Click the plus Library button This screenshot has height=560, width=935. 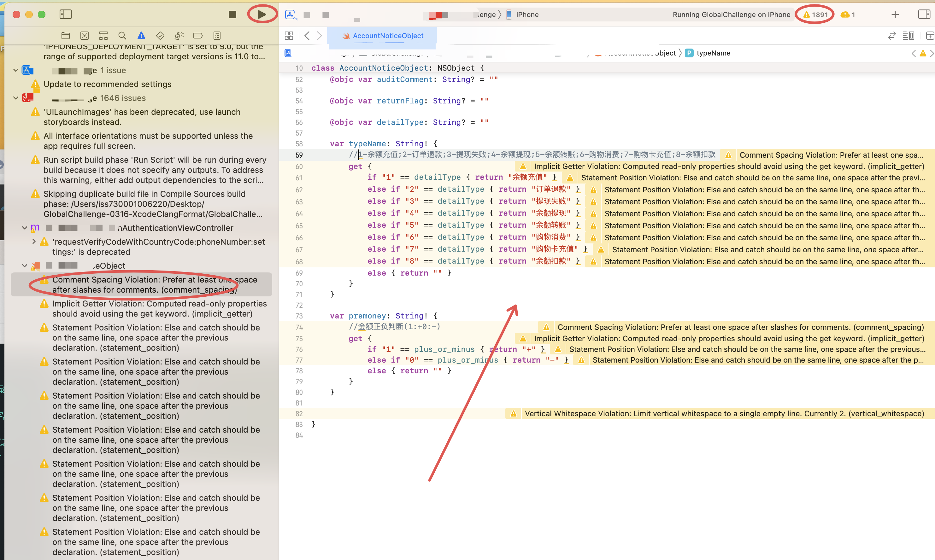(895, 14)
